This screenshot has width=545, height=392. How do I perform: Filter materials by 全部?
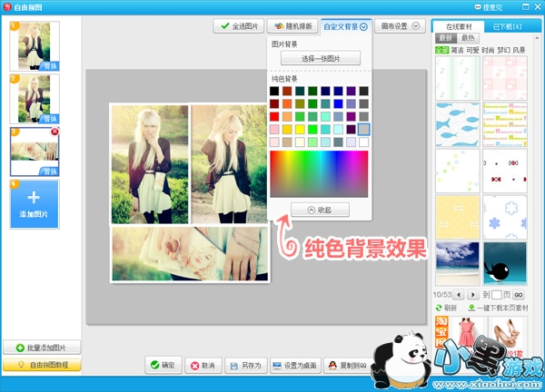point(441,50)
